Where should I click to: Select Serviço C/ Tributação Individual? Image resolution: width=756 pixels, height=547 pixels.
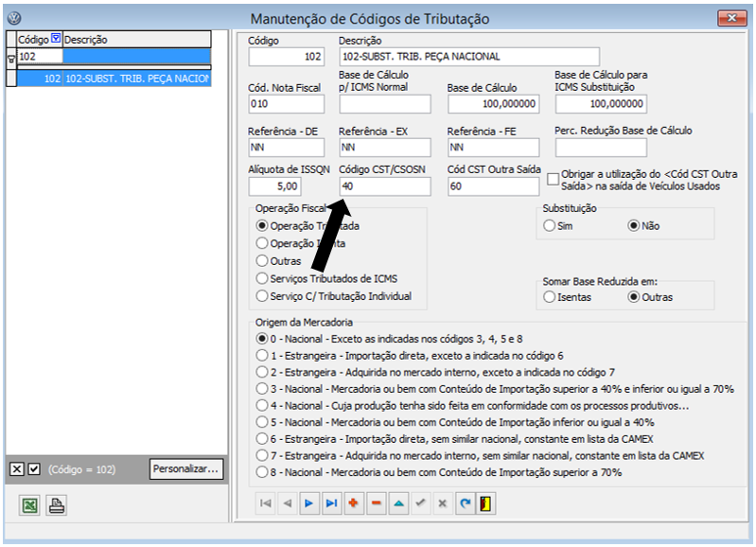(x=262, y=295)
